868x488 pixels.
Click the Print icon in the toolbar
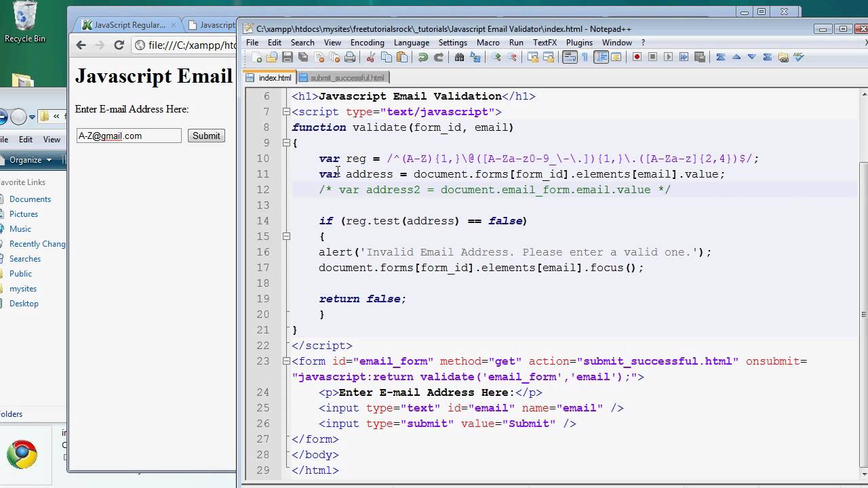(x=350, y=58)
